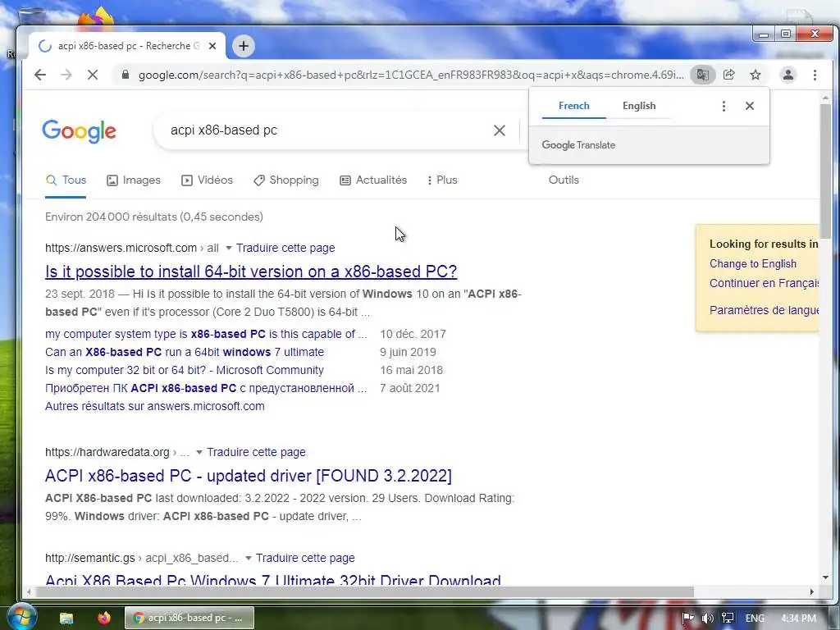Open the Russian 'Приобретен ПК ACPI x86-based PC' link
This screenshot has width=840, height=630.
(x=206, y=388)
